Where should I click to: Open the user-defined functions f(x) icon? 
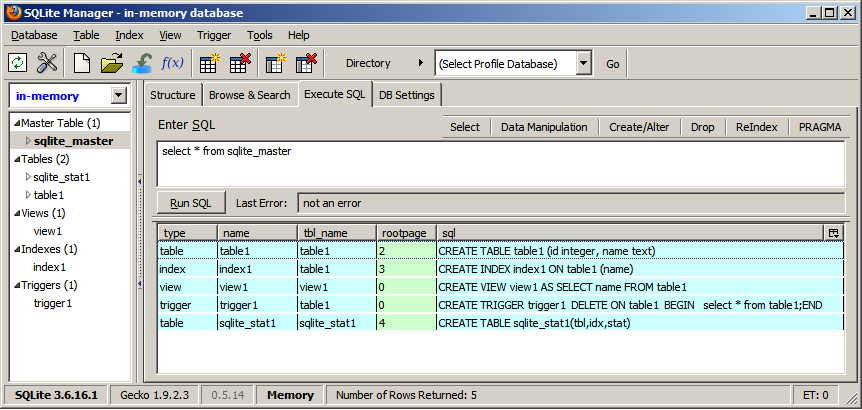click(x=172, y=63)
